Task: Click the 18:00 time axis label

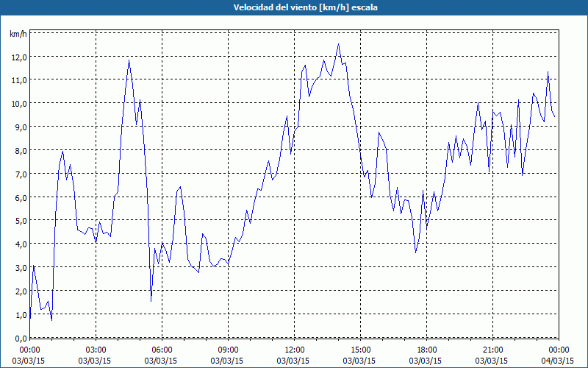Action: tap(427, 350)
